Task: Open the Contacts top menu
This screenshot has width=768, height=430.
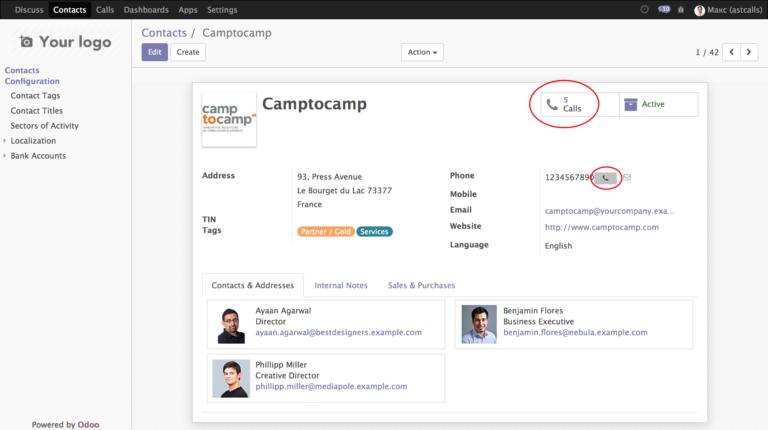Action: coord(70,10)
